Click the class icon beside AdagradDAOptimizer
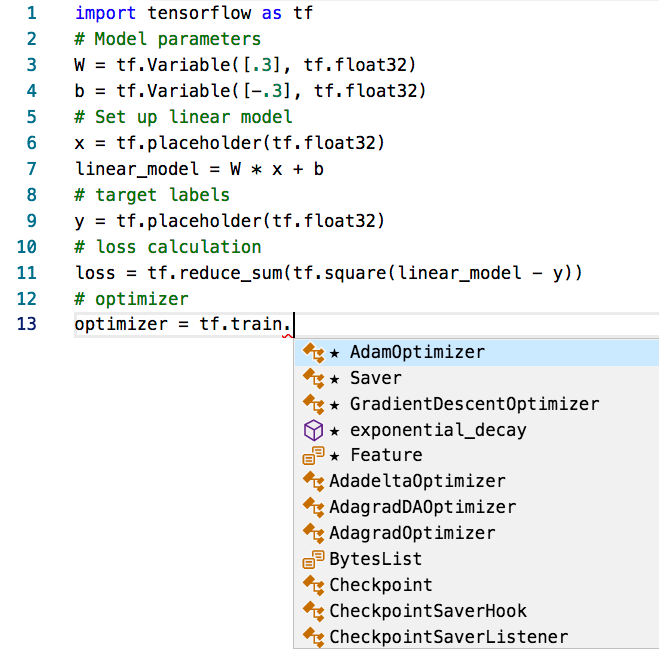Image resolution: width=659 pixels, height=653 pixels. pyautogui.click(x=314, y=508)
